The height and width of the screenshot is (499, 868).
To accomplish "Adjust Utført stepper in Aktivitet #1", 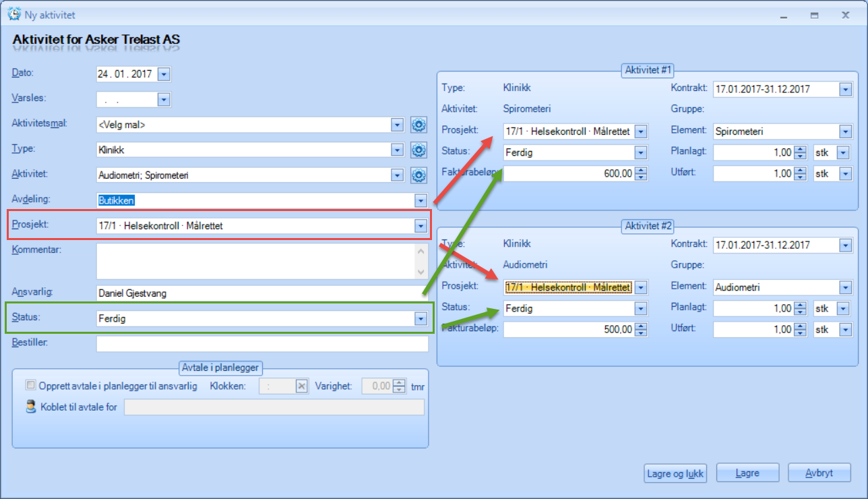I will 800,174.
